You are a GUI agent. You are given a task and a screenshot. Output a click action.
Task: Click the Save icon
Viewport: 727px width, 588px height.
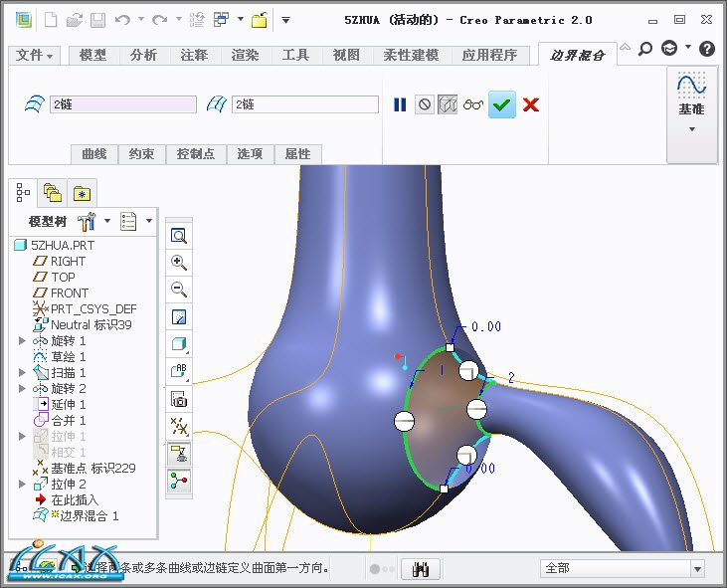coord(97,20)
